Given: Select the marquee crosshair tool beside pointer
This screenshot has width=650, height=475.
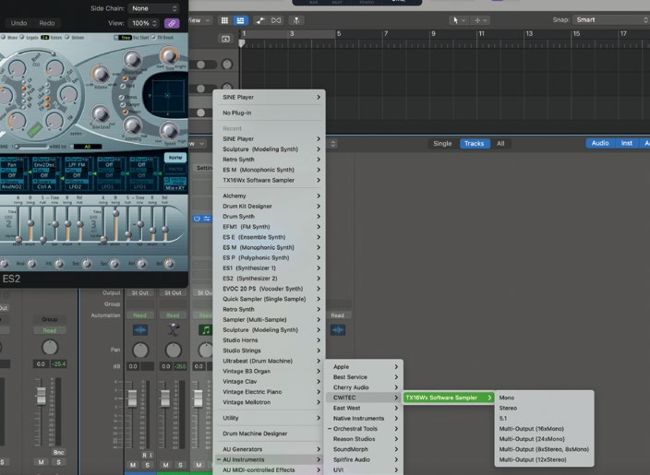Looking at the screenshot, I should coord(478,20).
